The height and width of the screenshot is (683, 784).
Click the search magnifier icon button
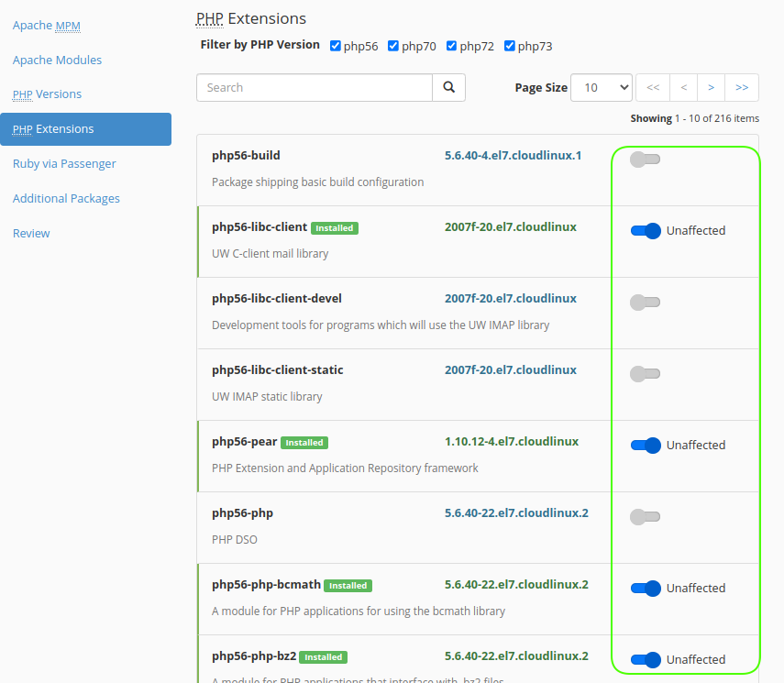[449, 88]
